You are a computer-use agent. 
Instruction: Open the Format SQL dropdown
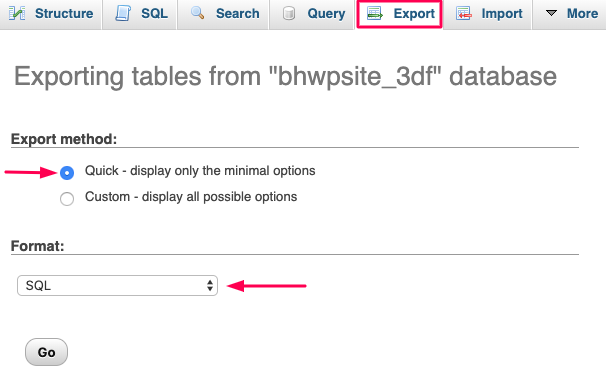click(x=117, y=286)
